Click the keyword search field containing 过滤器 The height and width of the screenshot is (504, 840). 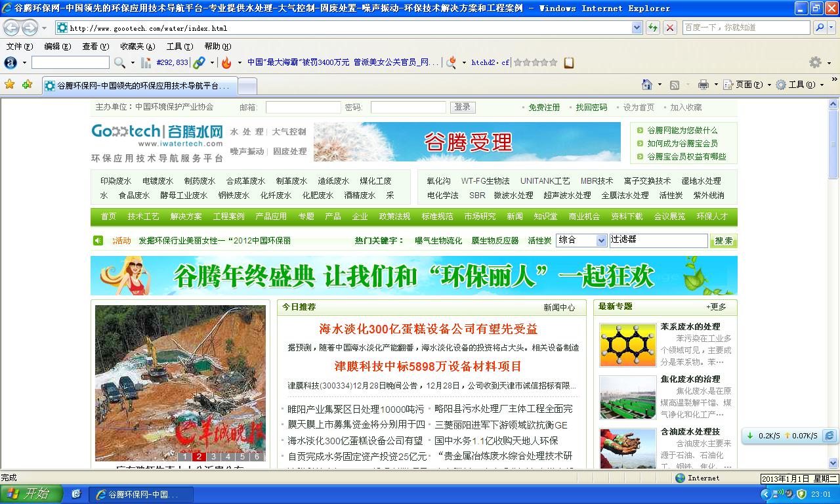pos(658,241)
